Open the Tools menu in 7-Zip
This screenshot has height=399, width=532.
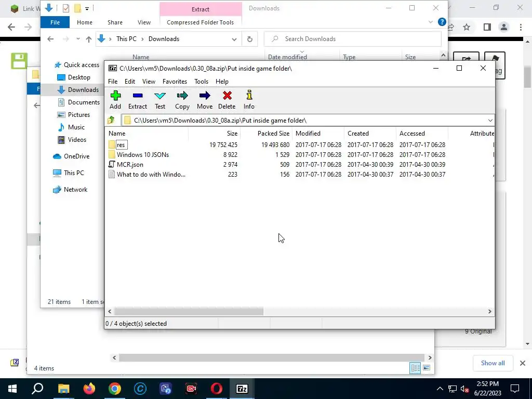point(201,82)
